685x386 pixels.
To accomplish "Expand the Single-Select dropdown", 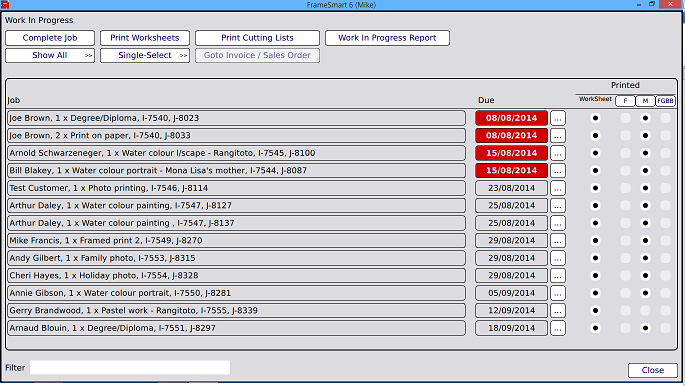I will point(145,55).
